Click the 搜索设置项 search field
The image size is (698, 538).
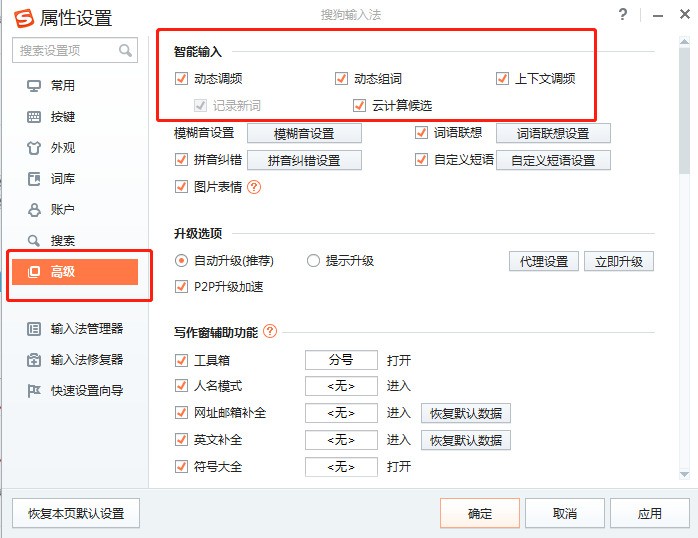75,50
